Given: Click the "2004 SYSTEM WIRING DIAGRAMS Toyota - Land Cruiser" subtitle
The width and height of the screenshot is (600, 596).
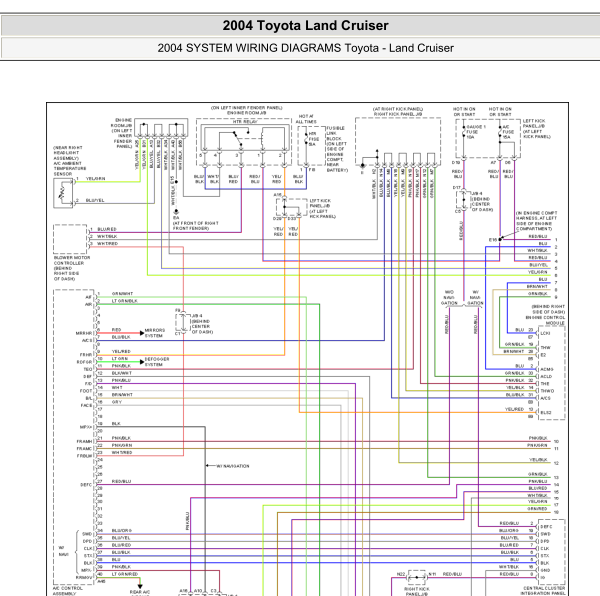Looking at the screenshot, I should pos(305,48).
